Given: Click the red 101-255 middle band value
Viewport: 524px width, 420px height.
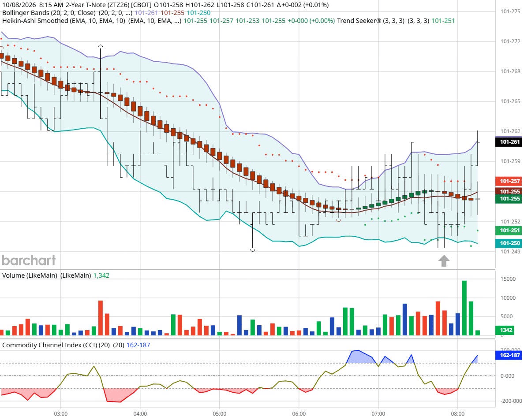Looking at the screenshot, I should (x=172, y=13).
